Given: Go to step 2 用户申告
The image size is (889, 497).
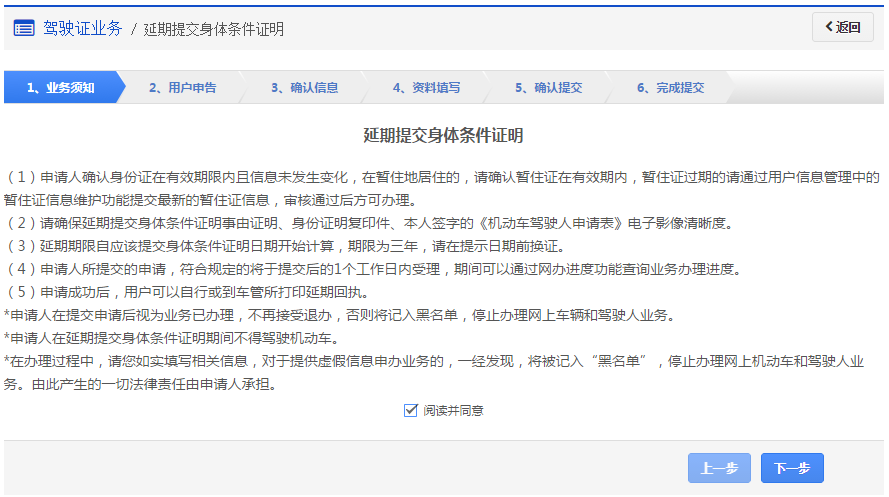Looking at the screenshot, I should (x=182, y=88).
